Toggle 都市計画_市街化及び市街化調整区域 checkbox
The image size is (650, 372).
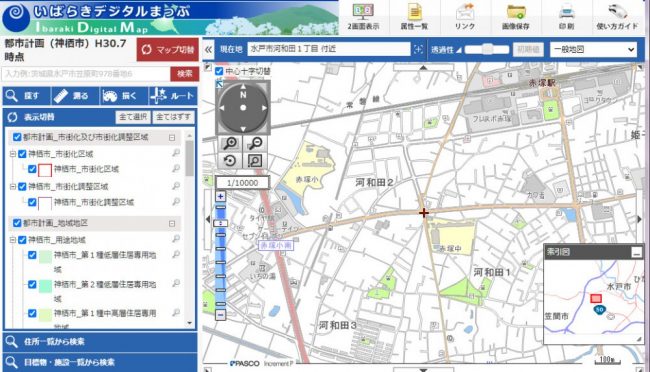coord(17,137)
